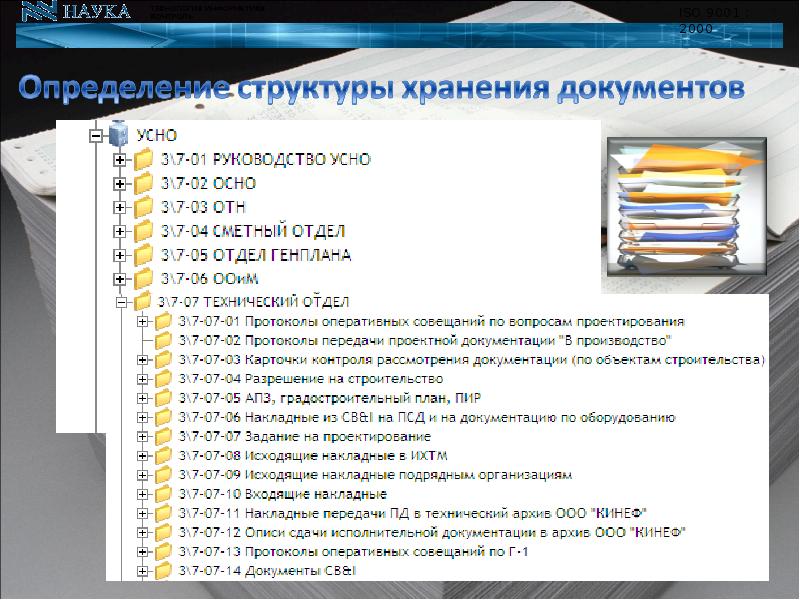Screen dimensions: 800x600
Task: Expand the 3\7-03 ОТН folder
Action: point(119,208)
